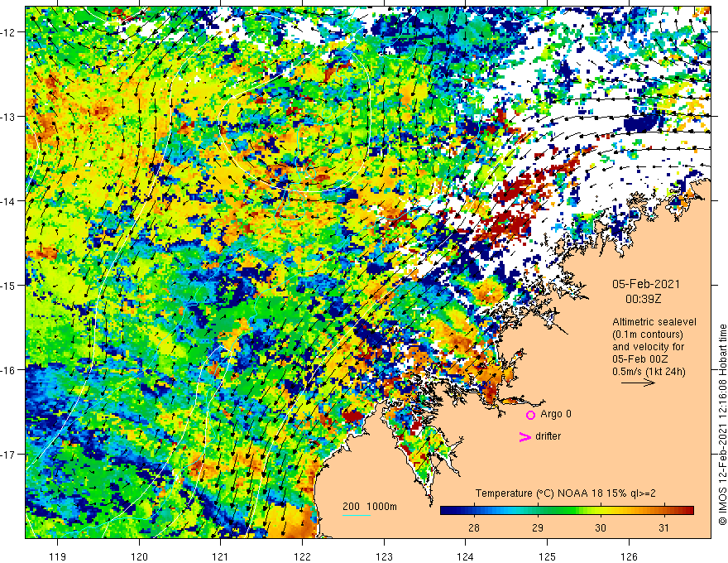
Task: Click the colorbar tick label 28
Action: click(474, 527)
